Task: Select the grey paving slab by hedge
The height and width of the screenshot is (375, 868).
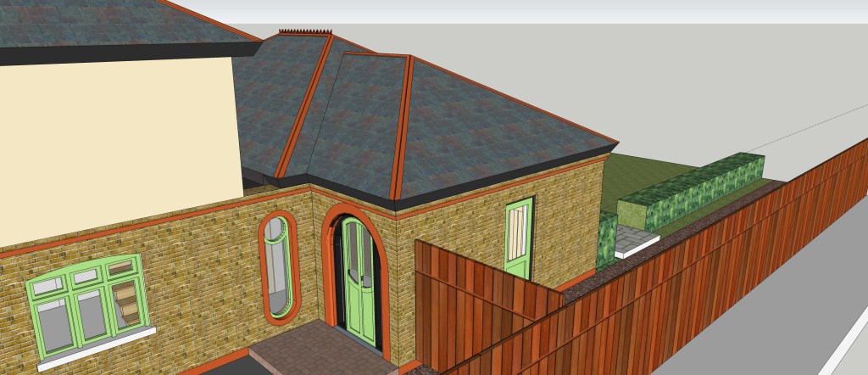Action: tap(634, 241)
